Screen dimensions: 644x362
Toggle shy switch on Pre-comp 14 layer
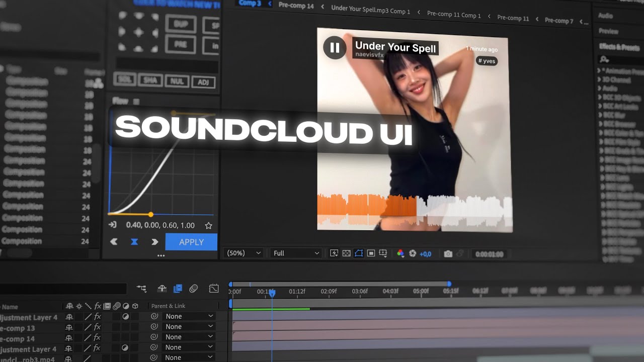coord(69,338)
